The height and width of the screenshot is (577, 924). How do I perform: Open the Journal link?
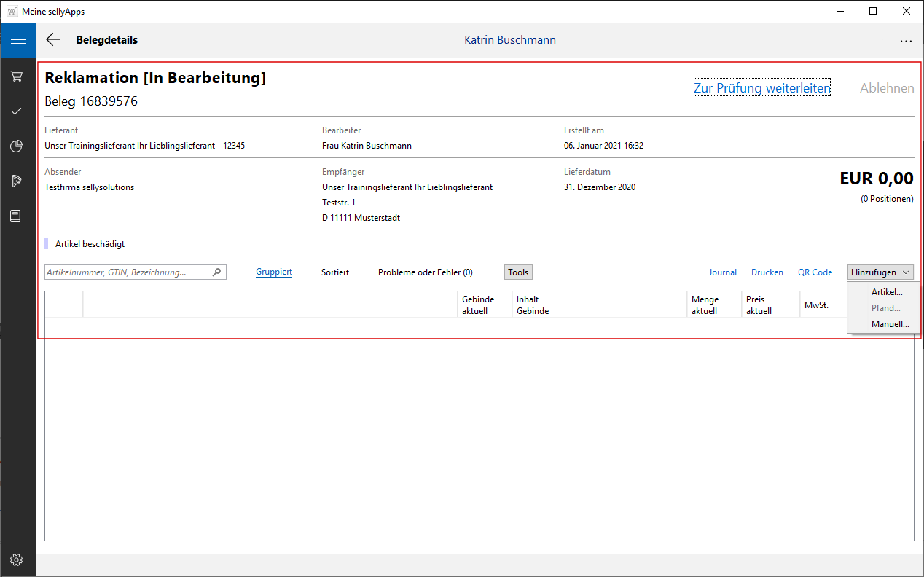[722, 272]
